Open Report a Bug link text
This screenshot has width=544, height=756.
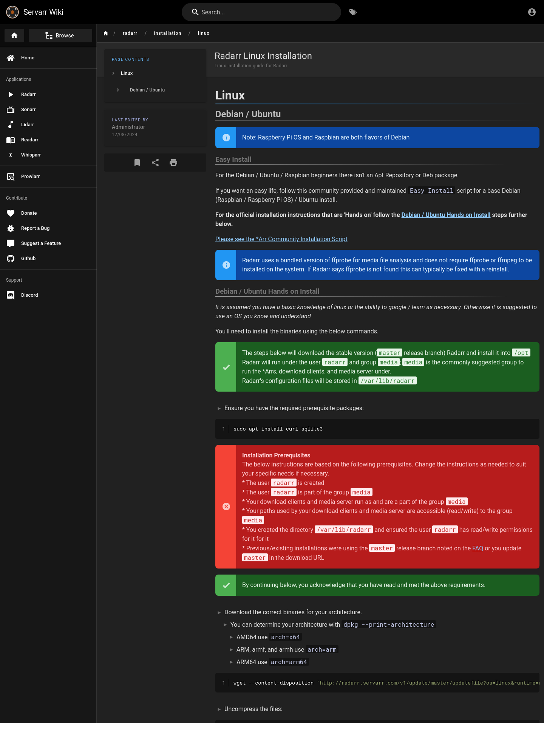(x=35, y=228)
